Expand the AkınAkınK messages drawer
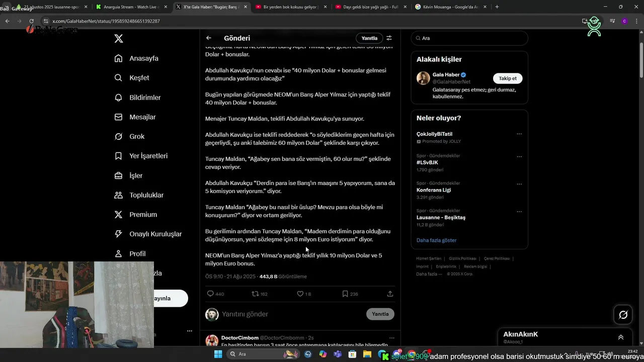Screen dimensions: 644x362 pyautogui.click(x=621, y=337)
